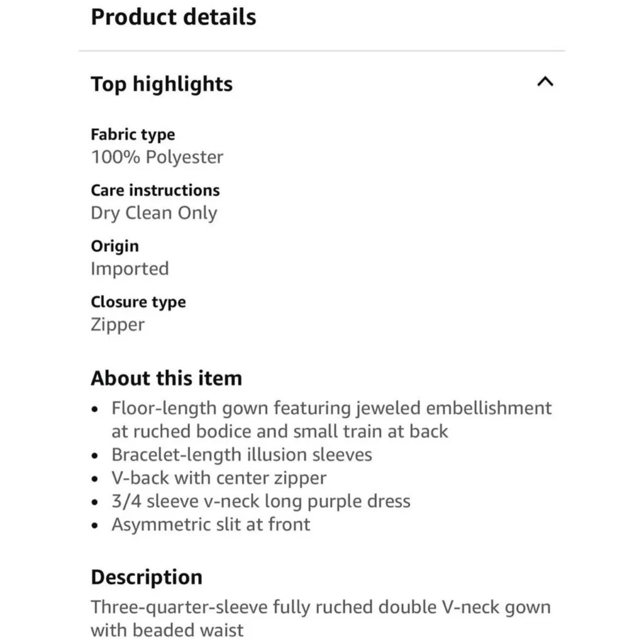Click the 100% Polyester value

tap(157, 157)
